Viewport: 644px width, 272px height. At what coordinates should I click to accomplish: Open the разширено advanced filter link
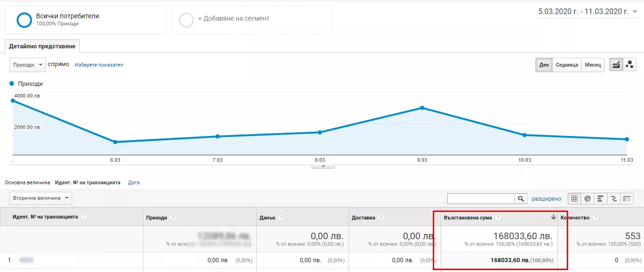point(546,199)
